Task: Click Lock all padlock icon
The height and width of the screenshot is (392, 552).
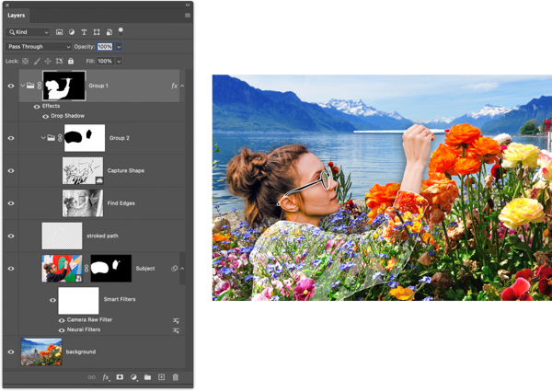Action: tap(71, 61)
